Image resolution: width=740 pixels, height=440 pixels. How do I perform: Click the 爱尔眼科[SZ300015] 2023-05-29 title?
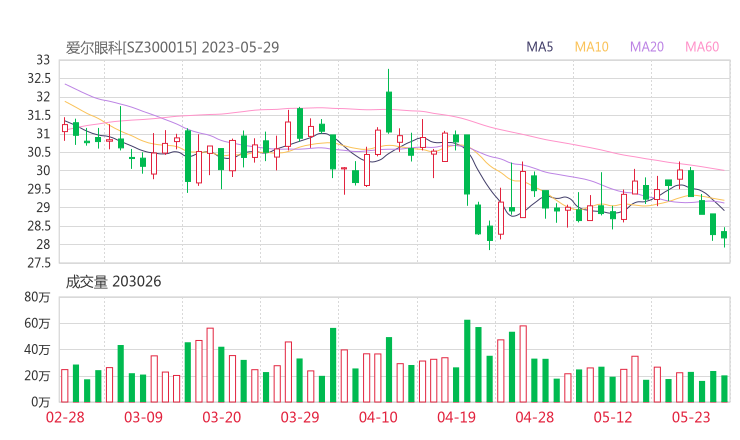[x=172, y=48]
